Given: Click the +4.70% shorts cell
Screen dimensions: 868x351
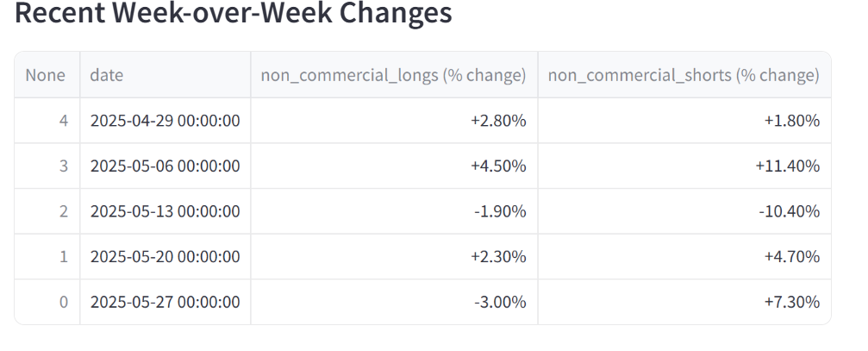Looking at the screenshot, I should point(684,257).
